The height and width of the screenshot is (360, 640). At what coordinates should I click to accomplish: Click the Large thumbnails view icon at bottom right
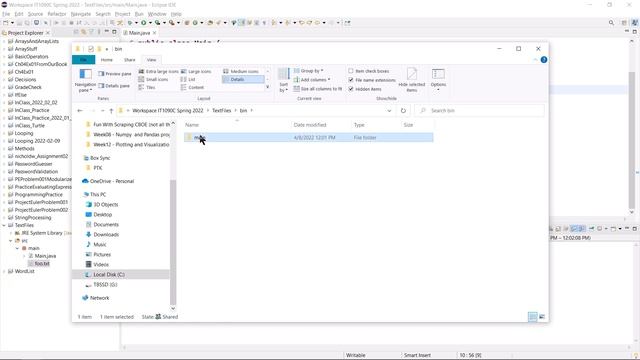[542, 317]
